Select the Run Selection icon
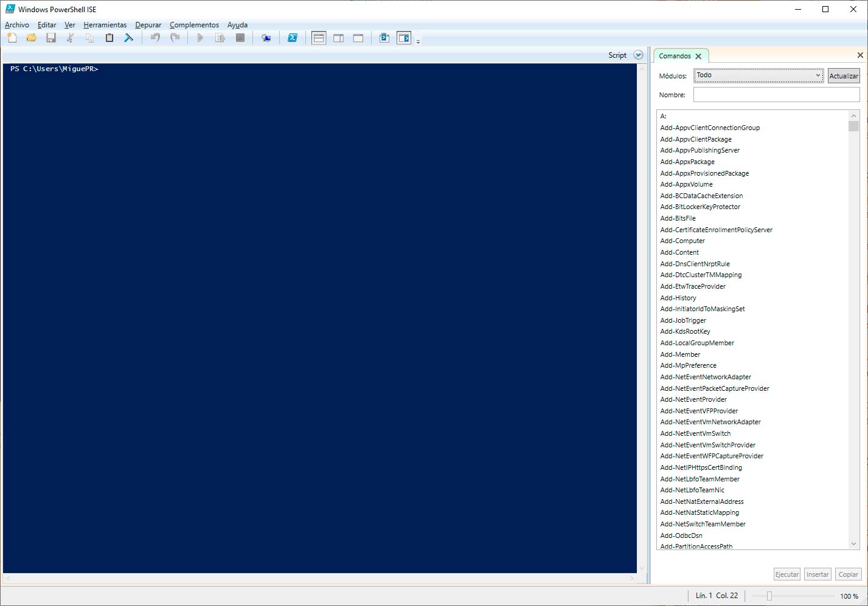 220,38
